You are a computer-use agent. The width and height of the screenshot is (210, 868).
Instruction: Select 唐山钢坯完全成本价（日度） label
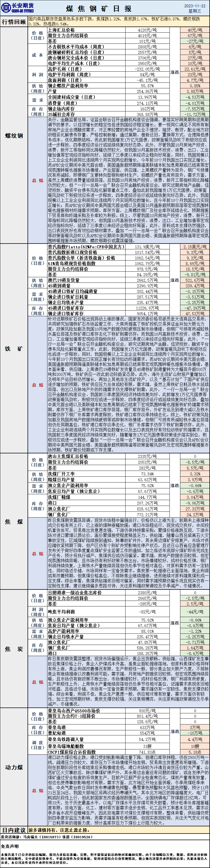76,58
